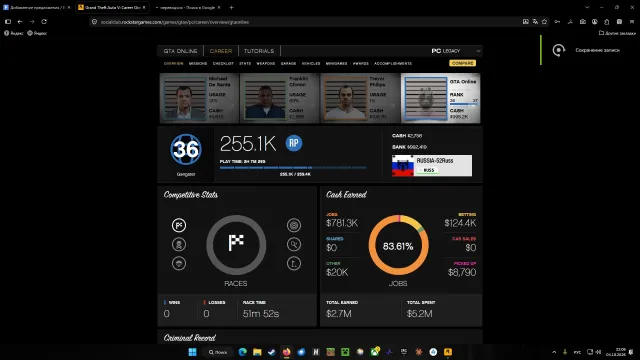Bookmark page with the star icon
The height and width of the screenshot is (360, 640).
(x=544, y=22)
